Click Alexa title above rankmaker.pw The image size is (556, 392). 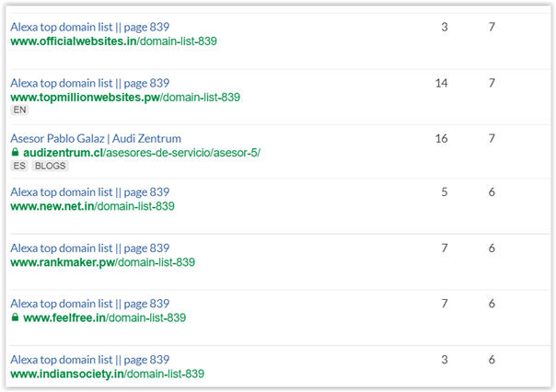click(89, 248)
